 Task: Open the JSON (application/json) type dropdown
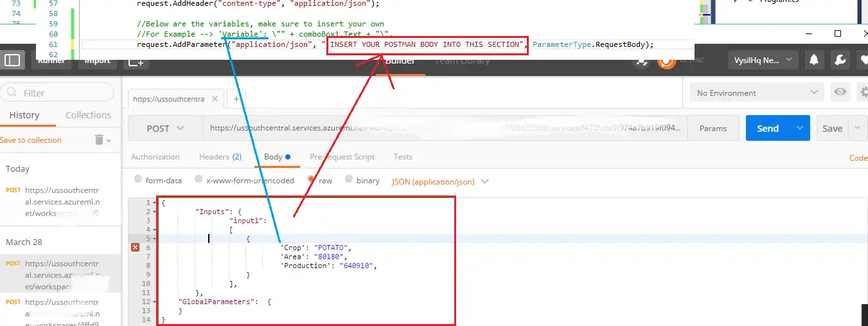440,181
